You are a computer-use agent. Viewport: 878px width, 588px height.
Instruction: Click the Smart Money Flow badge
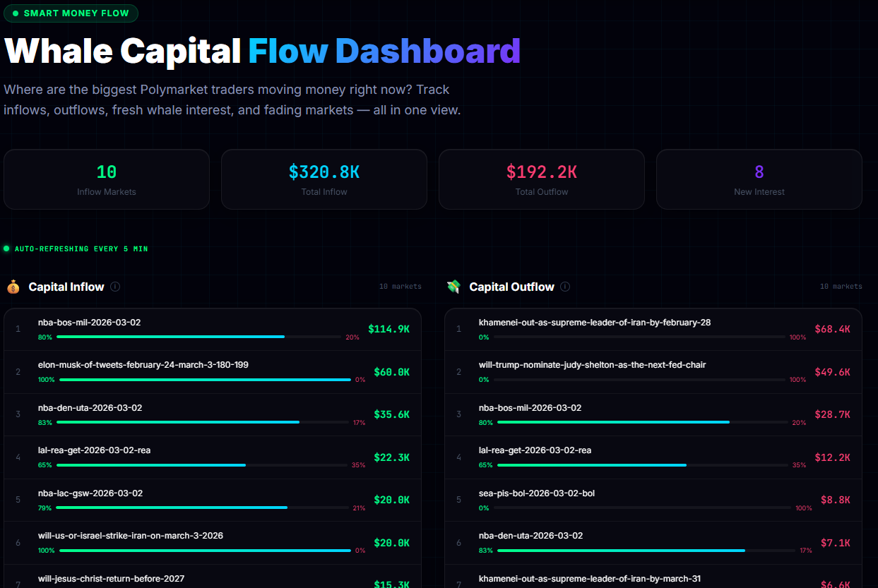71,13
